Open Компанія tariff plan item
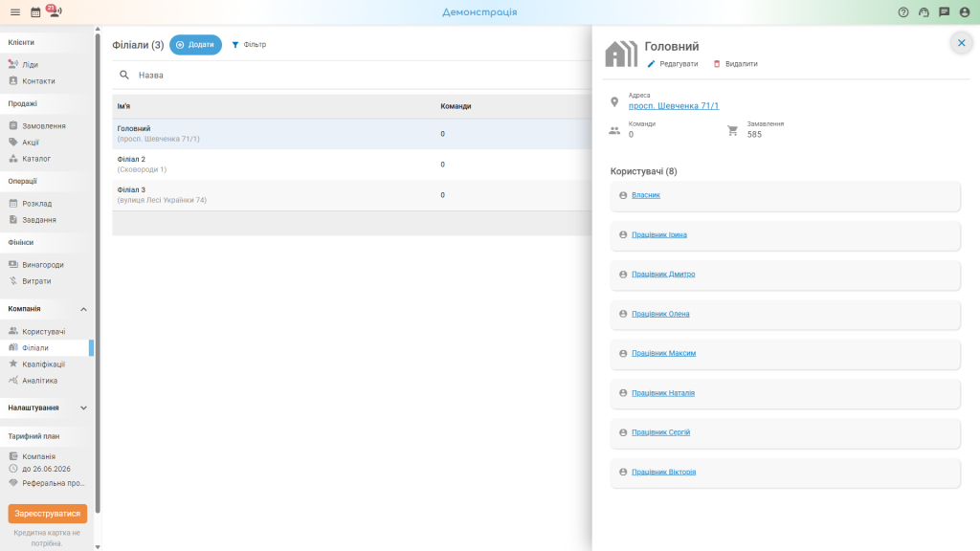Viewport: 980px width, 551px height. 38,456
